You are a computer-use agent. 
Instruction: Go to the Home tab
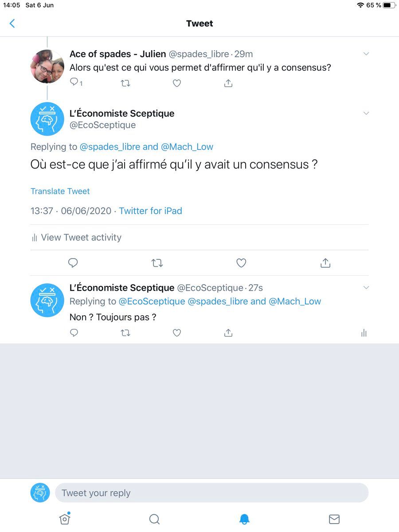[x=65, y=518]
